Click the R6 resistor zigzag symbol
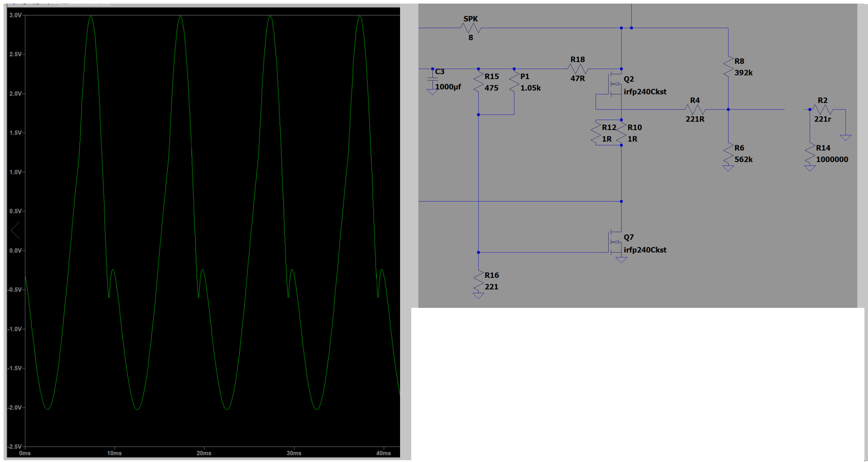Viewport: 868px width, 462px height. point(728,154)
